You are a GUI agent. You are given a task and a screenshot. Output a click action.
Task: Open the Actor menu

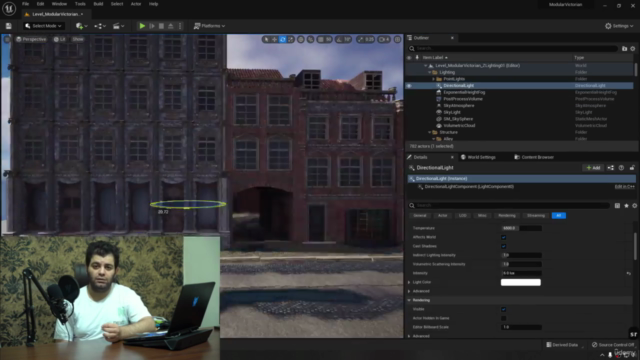[136, 4]
